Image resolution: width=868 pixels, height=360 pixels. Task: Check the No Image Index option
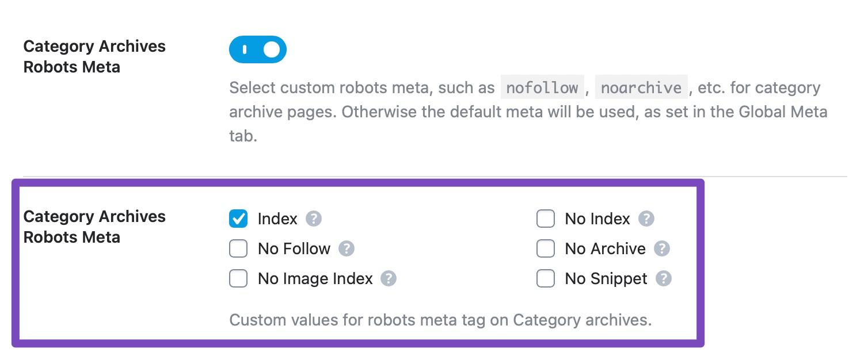(238, 278)
